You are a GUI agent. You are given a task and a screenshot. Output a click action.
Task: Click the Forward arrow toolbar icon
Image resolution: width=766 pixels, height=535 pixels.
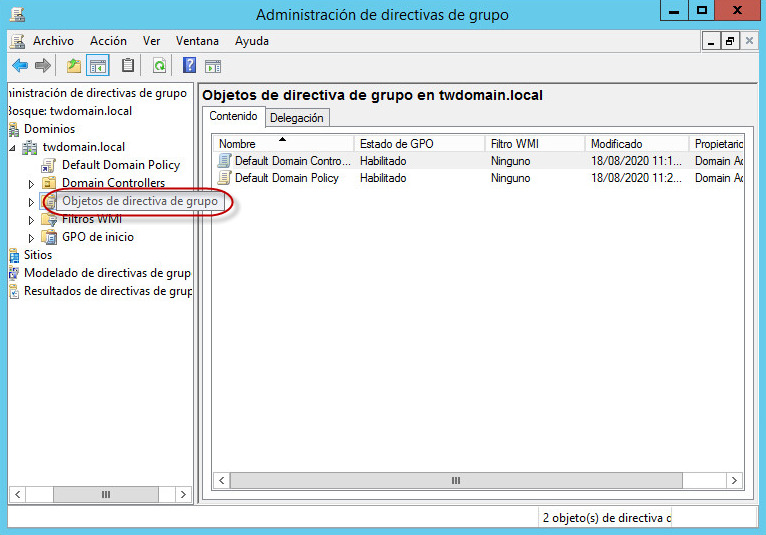43,66
